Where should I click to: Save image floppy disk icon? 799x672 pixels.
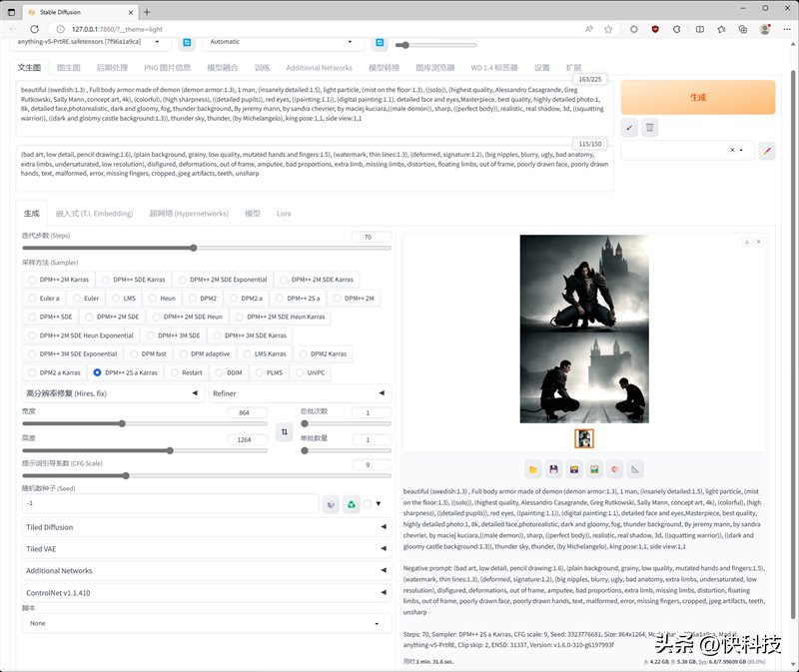(x=553, y=469)
